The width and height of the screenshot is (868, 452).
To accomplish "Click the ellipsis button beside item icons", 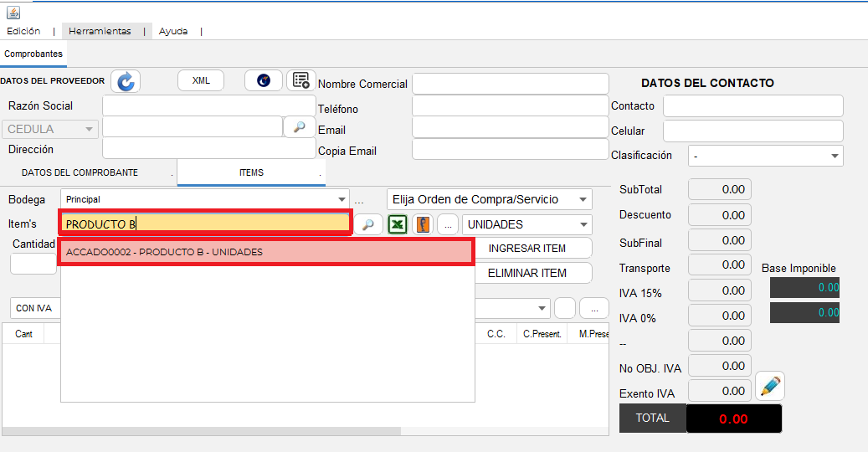I will pyautogui.click(x=448, y=224).
